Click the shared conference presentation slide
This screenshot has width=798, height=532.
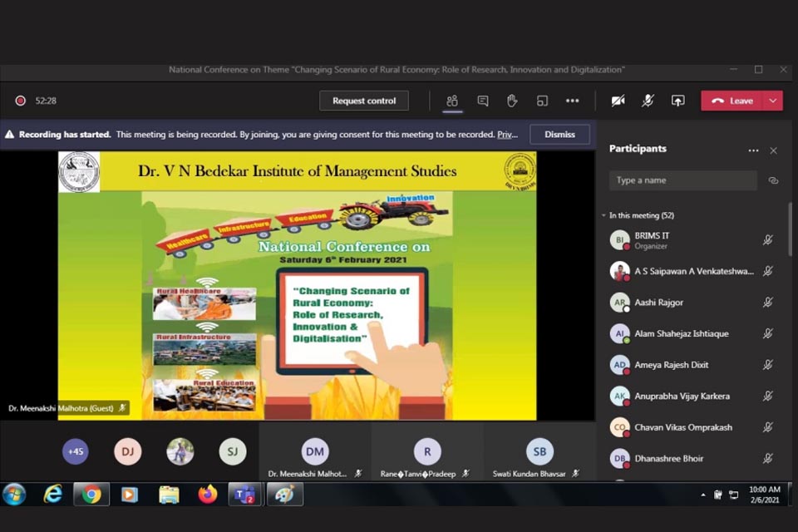pos(298,286)
